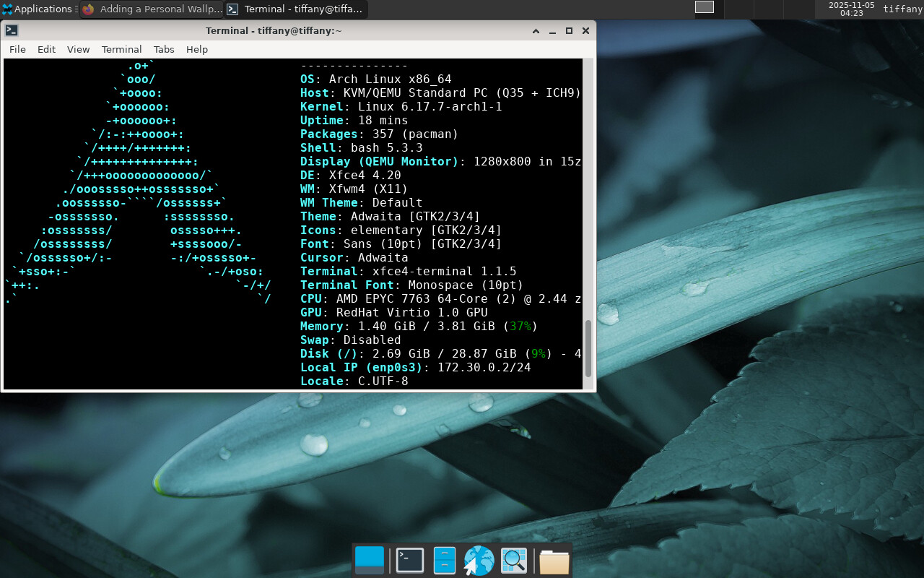
Task: Open the File Manager cabinet icon in dock
Action: point(444,561)
